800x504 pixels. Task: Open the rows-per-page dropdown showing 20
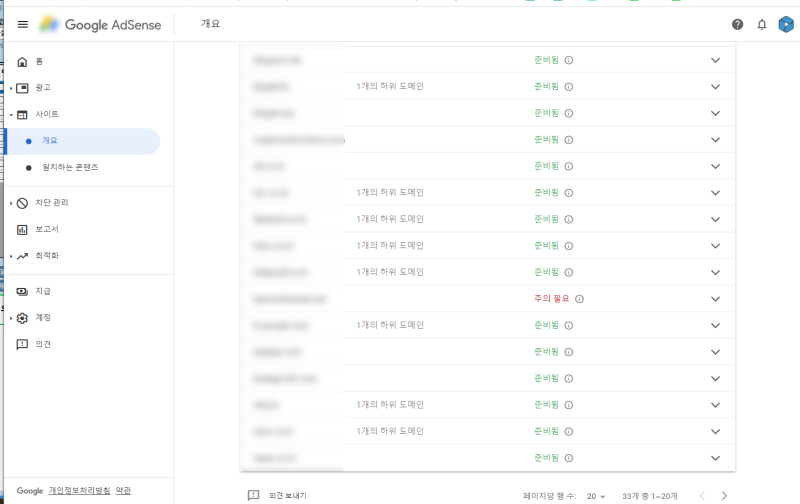click(x=595, y=496)
